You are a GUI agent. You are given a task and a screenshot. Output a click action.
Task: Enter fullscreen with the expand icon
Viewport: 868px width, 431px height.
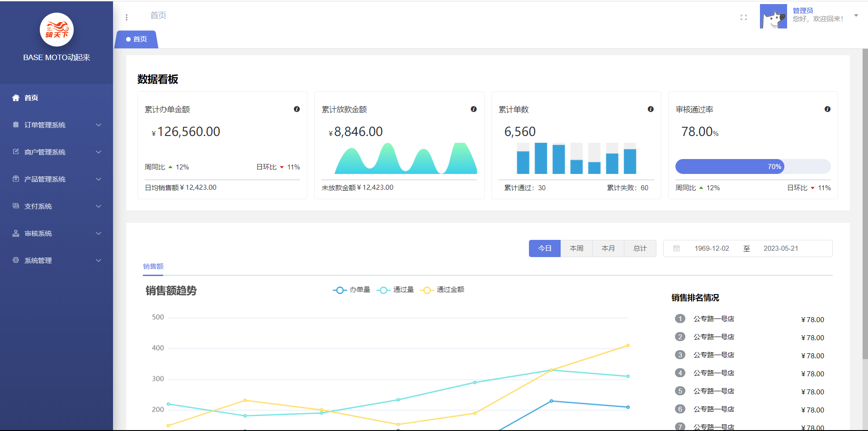[744, 18]
